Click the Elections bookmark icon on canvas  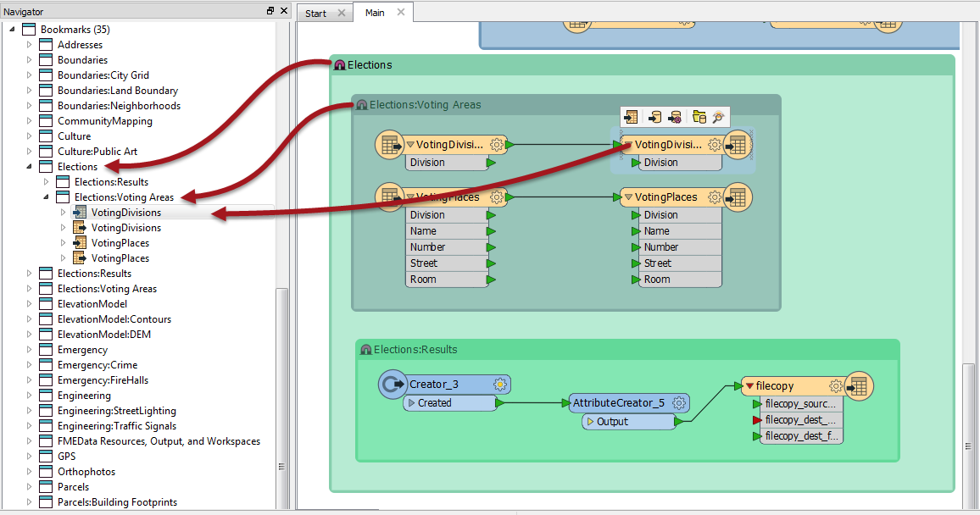(340, 65)
